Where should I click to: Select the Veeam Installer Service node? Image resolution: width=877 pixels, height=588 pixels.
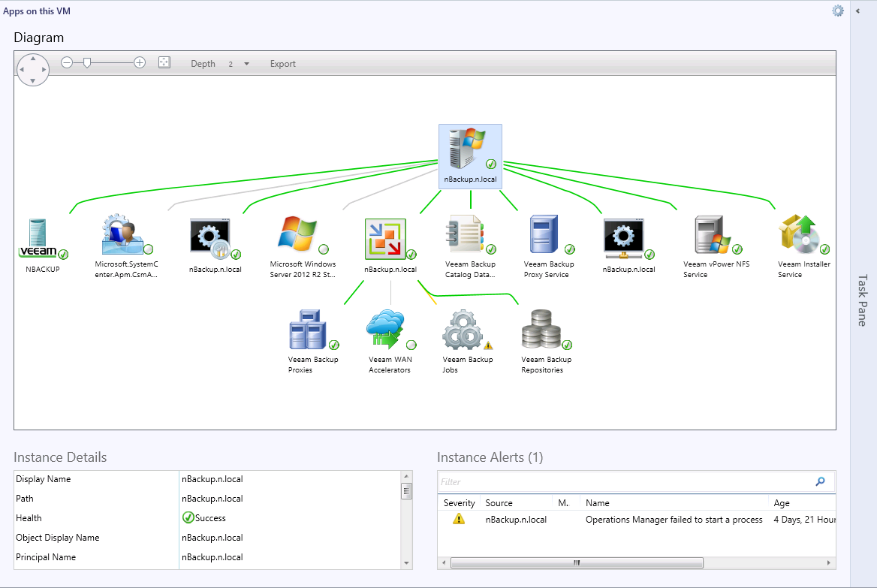803,246
